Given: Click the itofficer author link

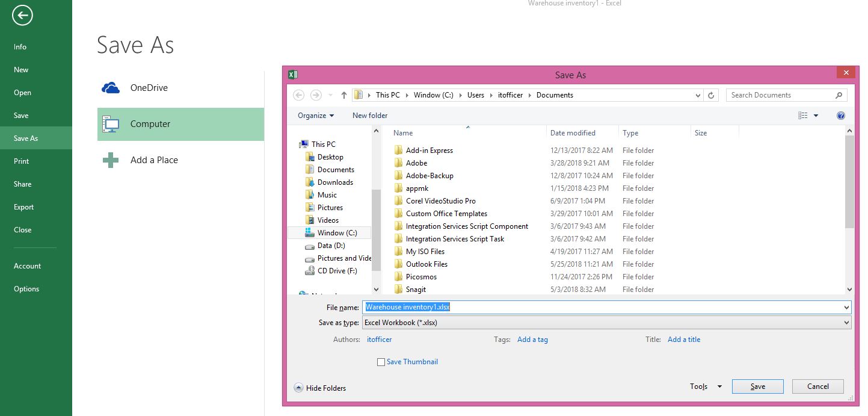Looking at the screenshot, I should coord(379,340).
